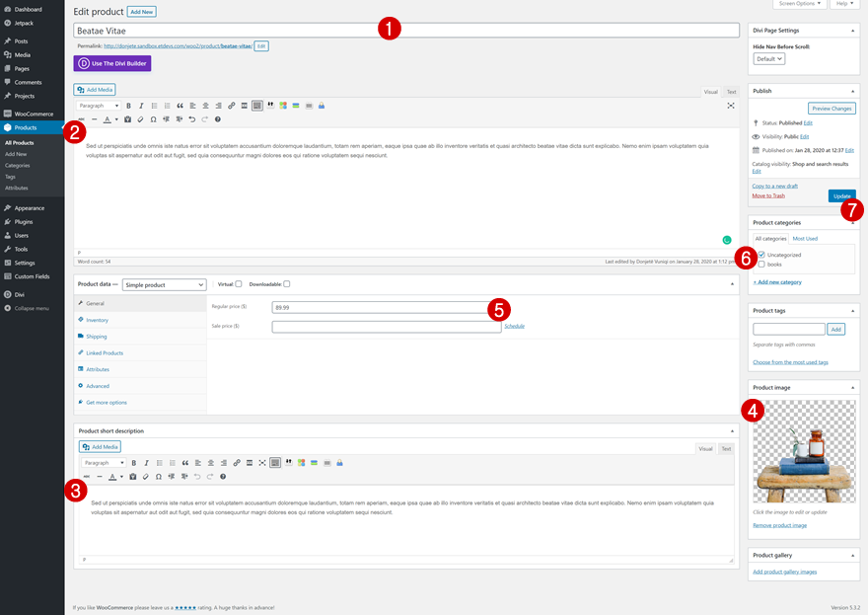
Task: Align text left in main description editor
Action: [192, 106]
